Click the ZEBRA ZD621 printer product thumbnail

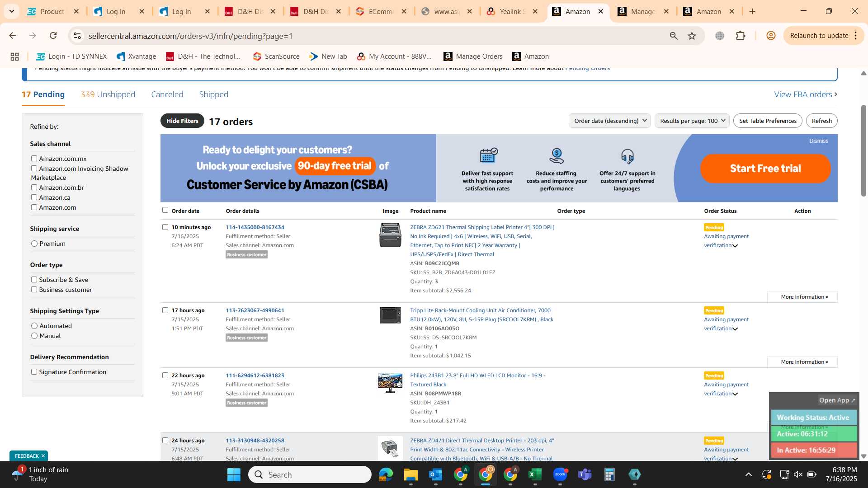click(x=390, y=235)
